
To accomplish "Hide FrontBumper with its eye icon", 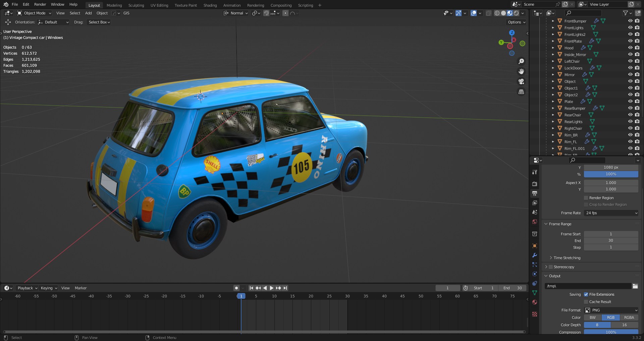I will coord(630,21).
